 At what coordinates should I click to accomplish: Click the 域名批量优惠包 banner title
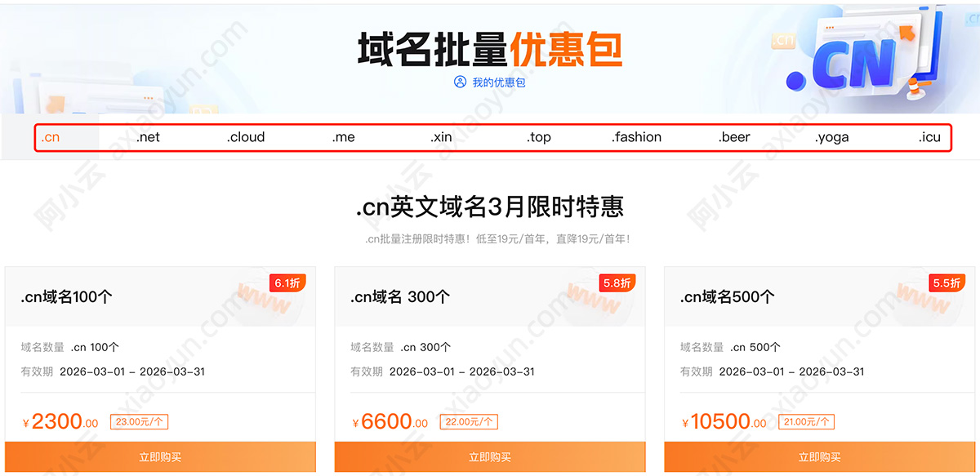(490, 49)
